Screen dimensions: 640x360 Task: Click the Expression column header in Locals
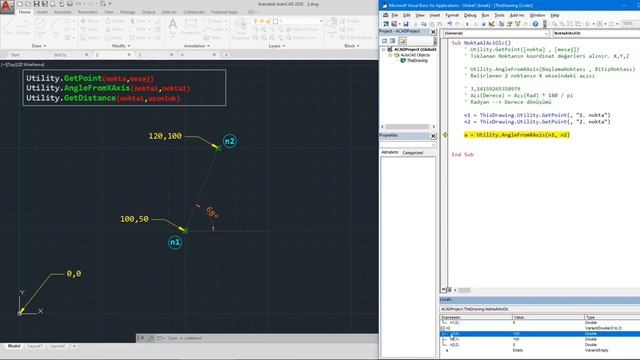pyautogui.click(x=476, y=317)
